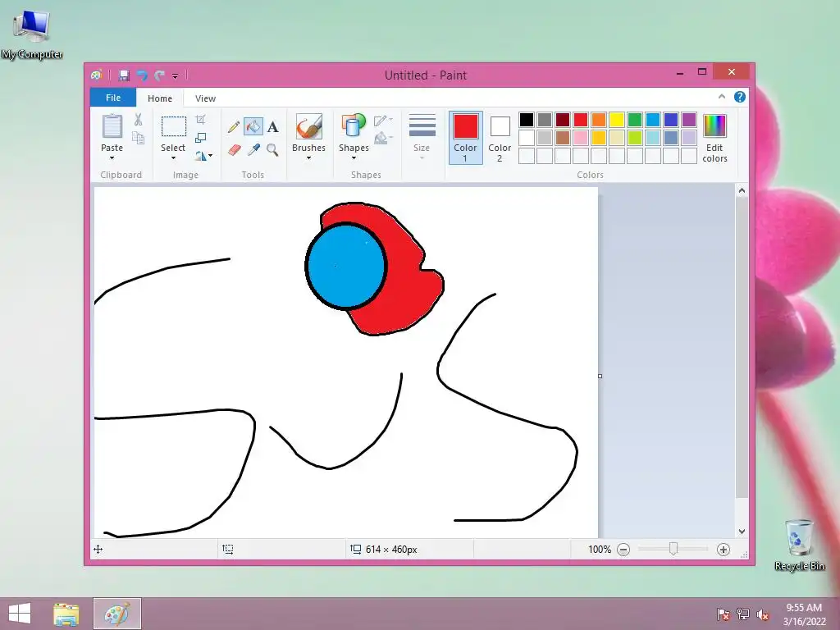
Task: Click the canvas right-edge resize handle
Action: [600, 376]
